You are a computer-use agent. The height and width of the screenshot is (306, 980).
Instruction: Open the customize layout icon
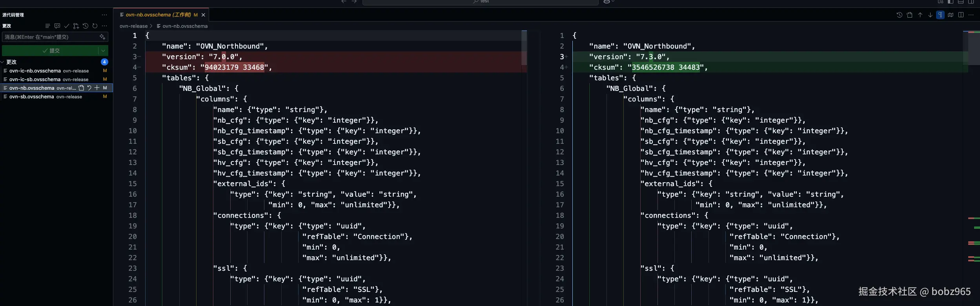click(940, 2)
